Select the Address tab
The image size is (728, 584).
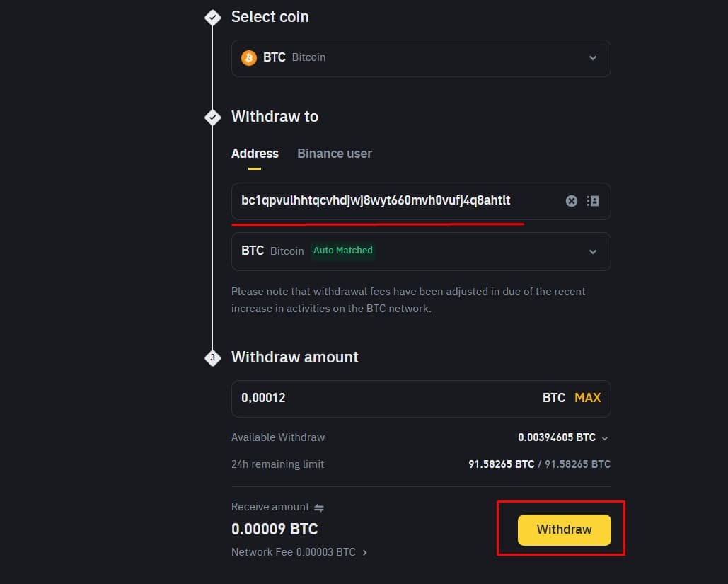tap(255, 154)
